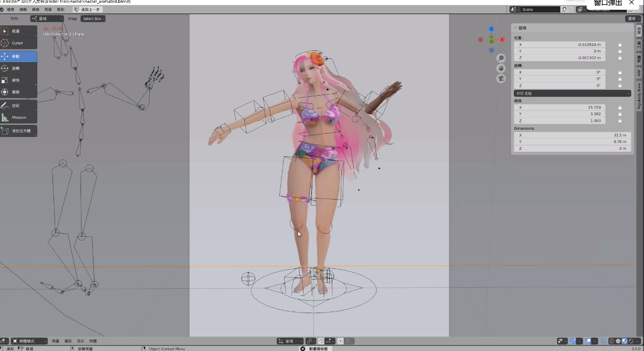Click the pan hand viewport icon
Image resolution: width=644 pixels, height=351 pixels.
501,68
